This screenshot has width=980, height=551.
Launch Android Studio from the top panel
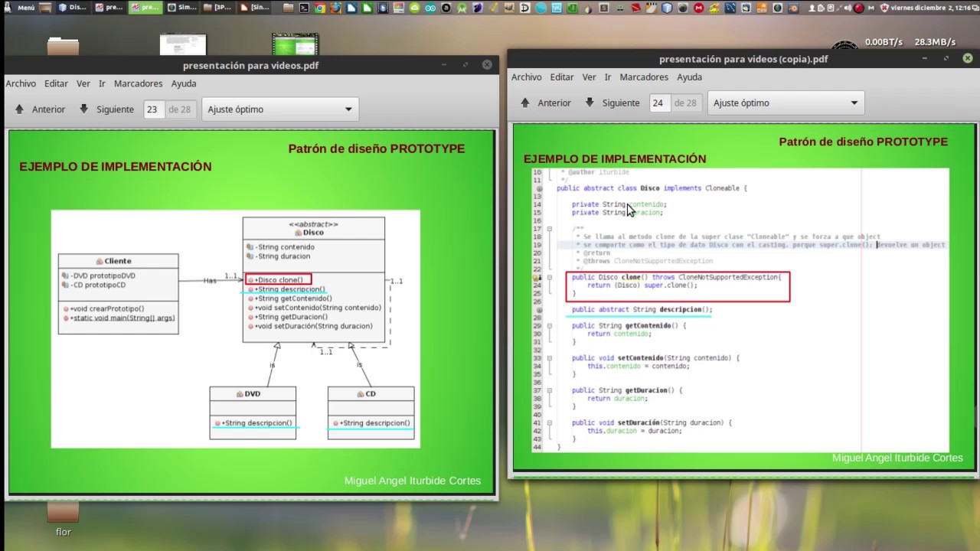[x=462, y=8]
